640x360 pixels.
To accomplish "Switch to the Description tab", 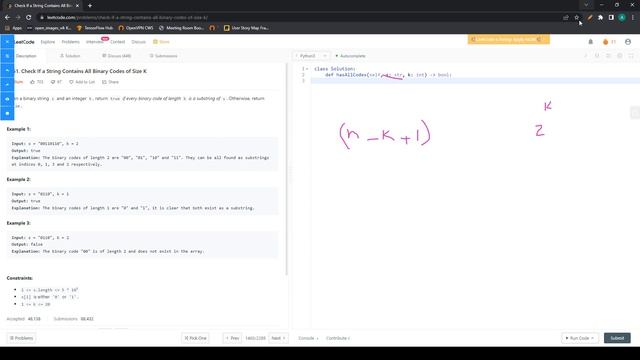I will pos(26,56).
